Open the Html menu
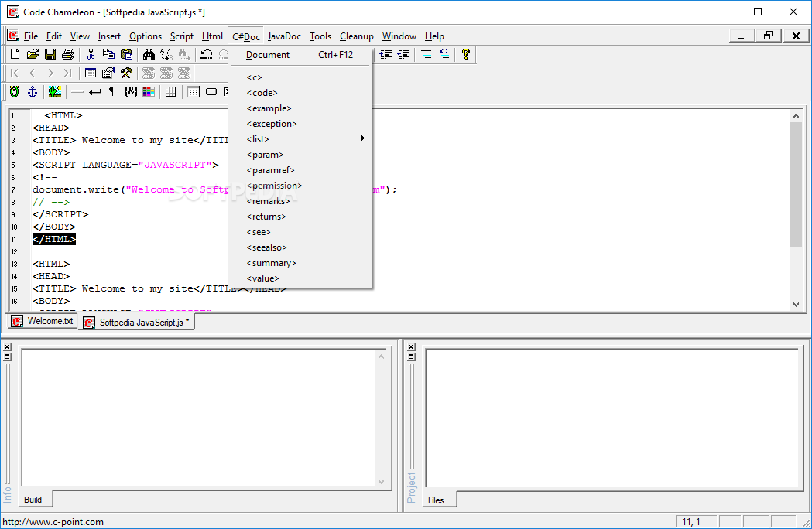This screenshot has width=812, height=529. [x=212, y=36]
